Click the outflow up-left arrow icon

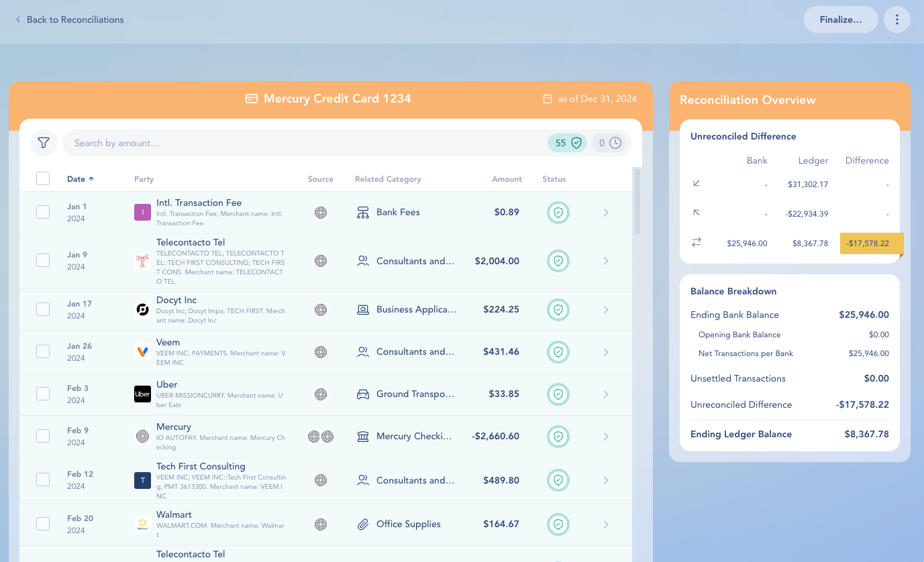pos(697,213)
